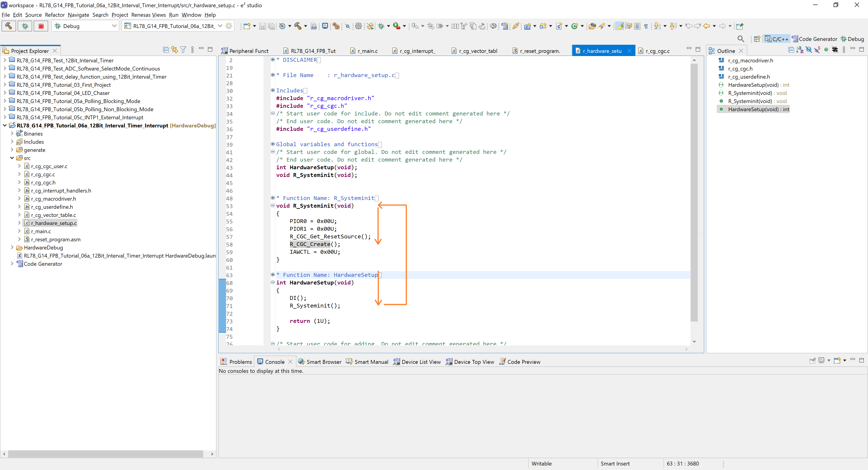Click Collapse All in Project Explorer
The image size is (868, 470).
click(x=166, y=50)
